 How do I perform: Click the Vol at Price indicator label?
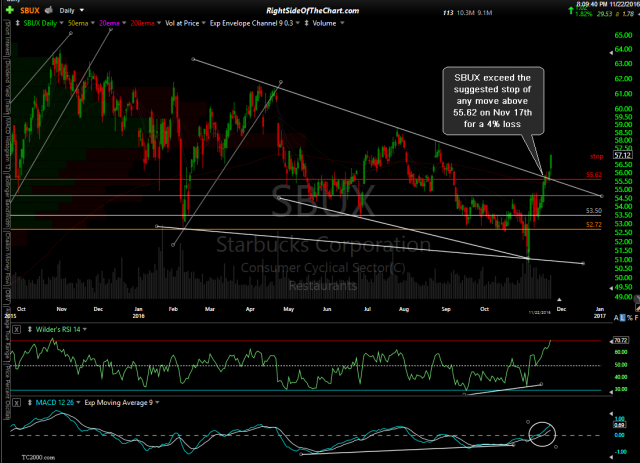click(x=182, y=24)
